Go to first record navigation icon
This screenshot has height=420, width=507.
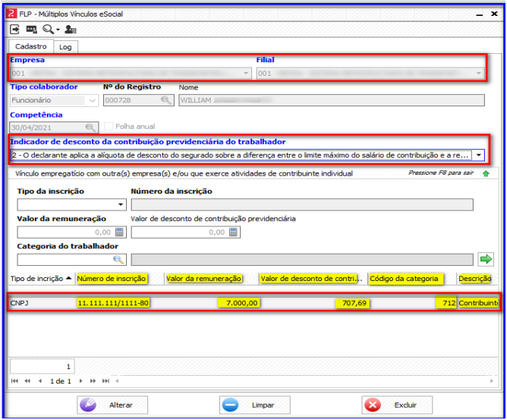pyautogui.click(x=14, y=381)
